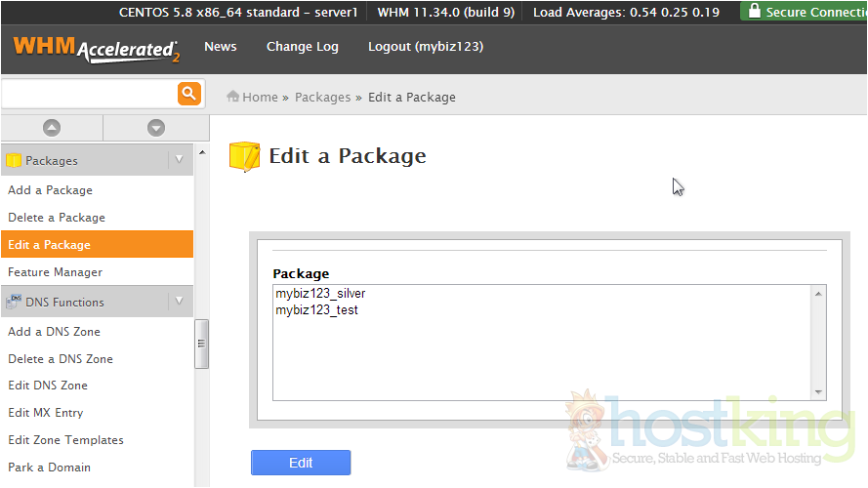The image size is (868, 488).
Task: Click the orange search magnifier icon
Action: (x=188, y=94)
